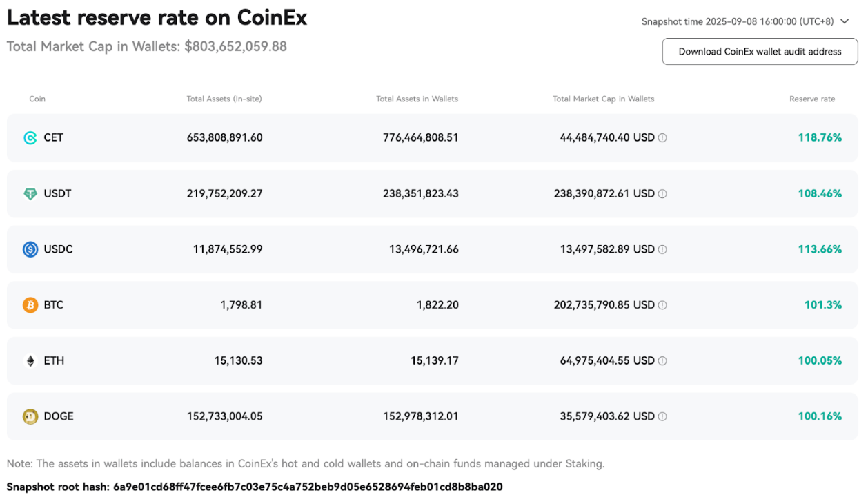Click the info icon next to USDT market cap
Viewport: 868px width, 495px height.
[x=662, y=193]
